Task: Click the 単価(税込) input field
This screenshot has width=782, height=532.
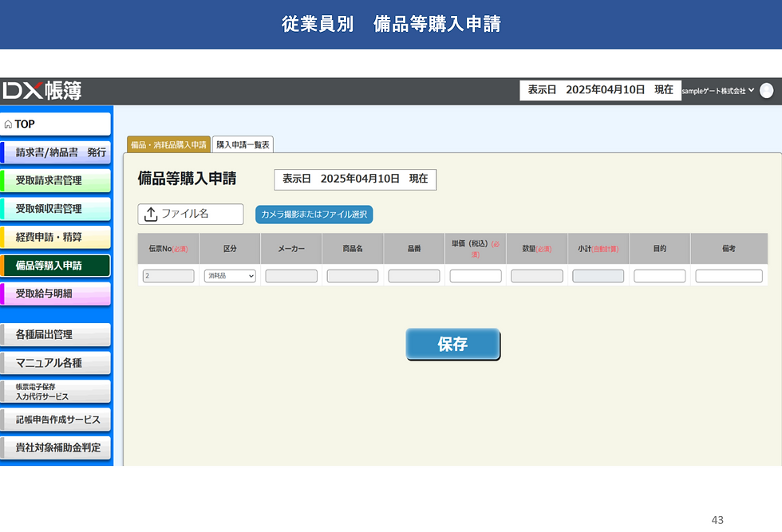Action: [x=476, y=276]
